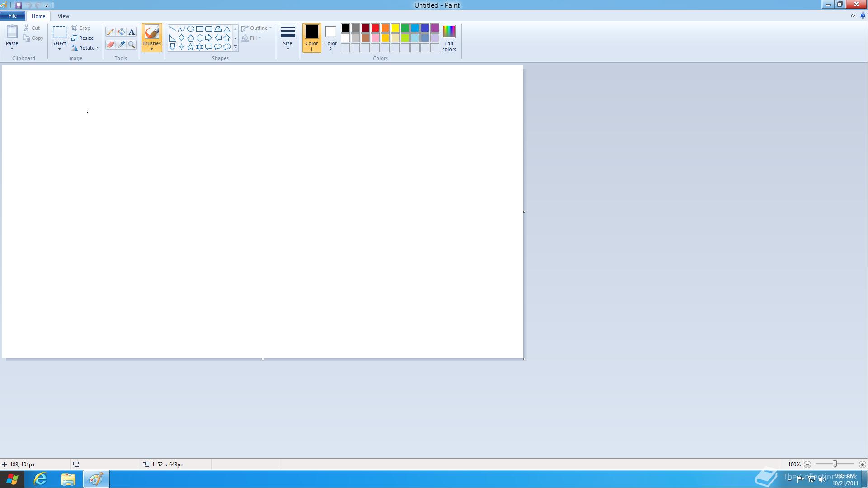
Task: Open the File menu
Action: tap(13, 16)
